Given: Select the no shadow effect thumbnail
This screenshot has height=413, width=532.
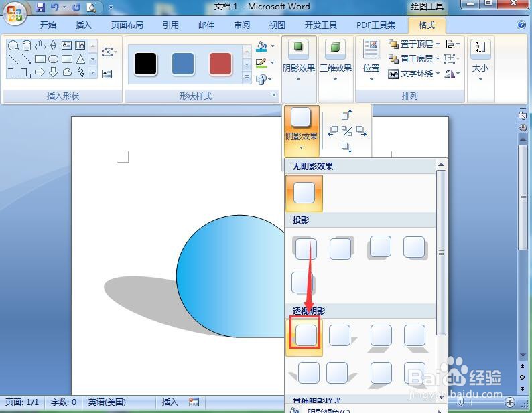Looking at the screenshot, I should click(304, 193).
